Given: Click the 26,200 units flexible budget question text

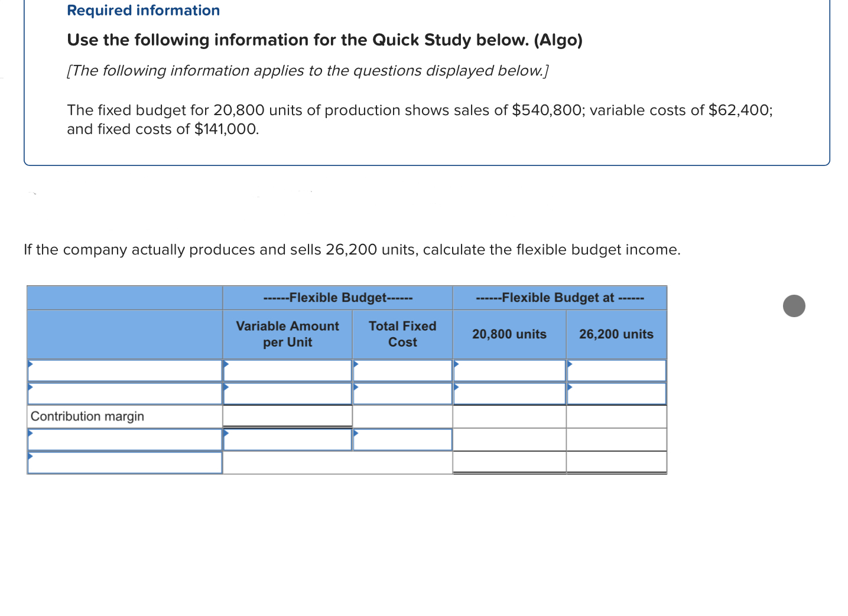Looking at the screenshot, I should [x=352, y=250].
